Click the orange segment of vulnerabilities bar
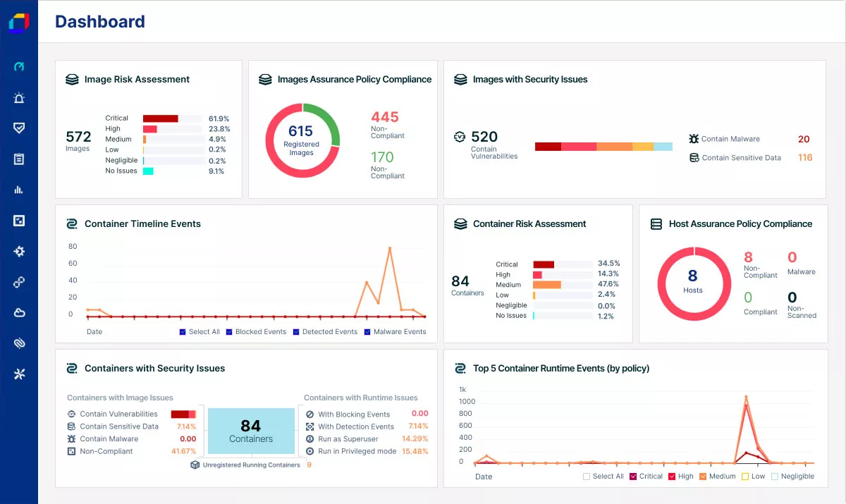This screenshot has width=846, height=504. coord(614,147)
